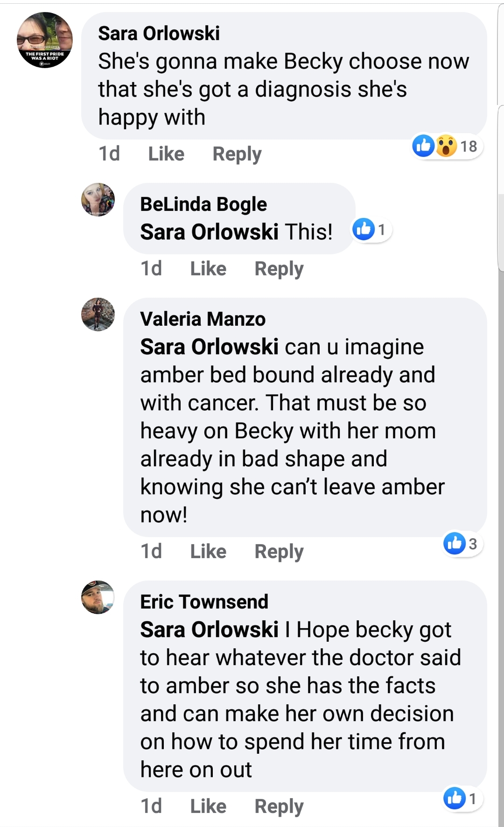Open Valeria Manzo's name link
This screenshot has height=827, width=504.
(x=203, y=319)
